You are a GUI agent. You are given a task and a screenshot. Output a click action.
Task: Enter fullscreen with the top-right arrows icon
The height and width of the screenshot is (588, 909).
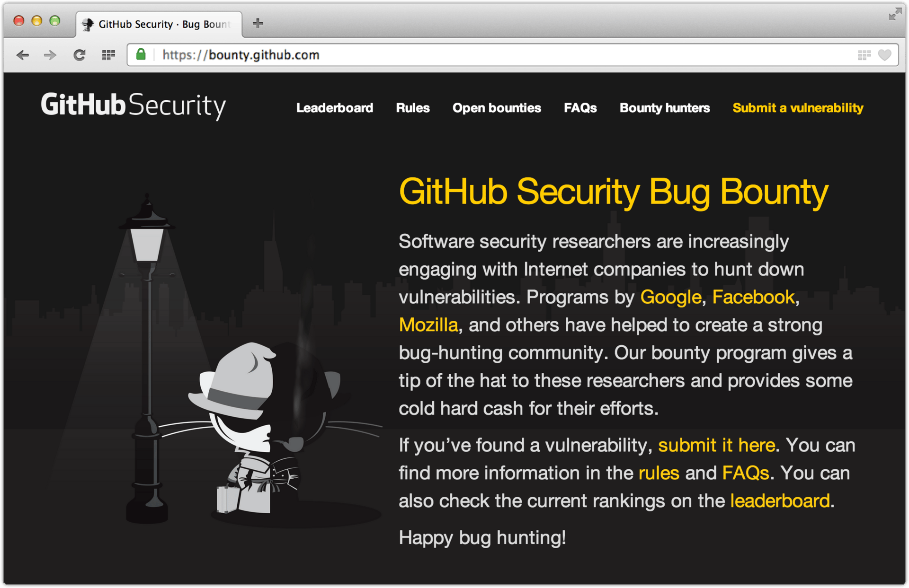pyautogui.click(x=895, y=14)
